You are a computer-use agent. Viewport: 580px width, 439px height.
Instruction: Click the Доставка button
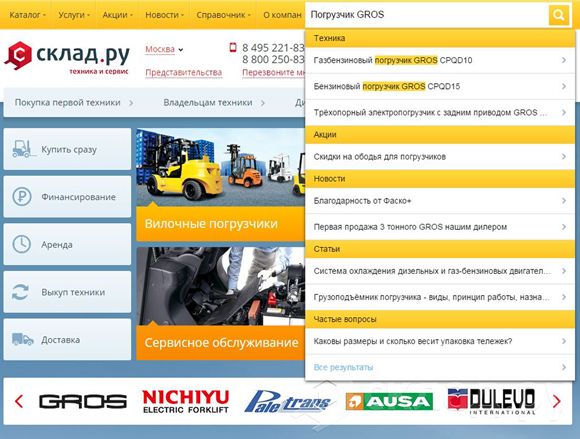[67, 339]
